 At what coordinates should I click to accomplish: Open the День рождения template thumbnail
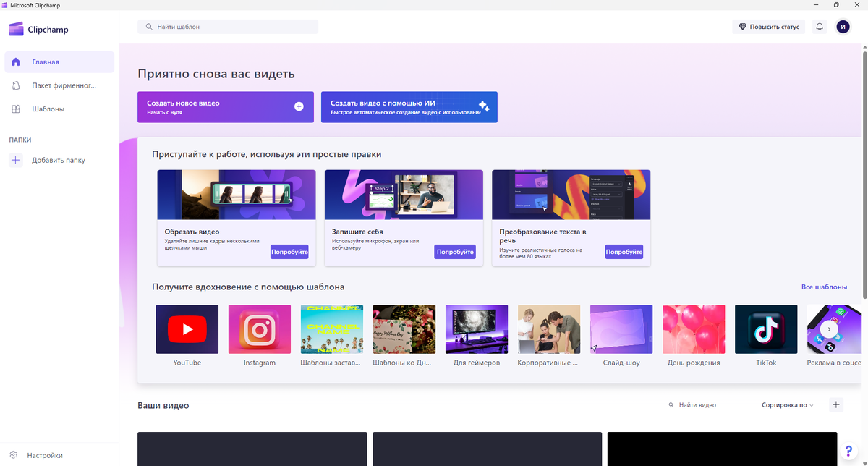694,329
